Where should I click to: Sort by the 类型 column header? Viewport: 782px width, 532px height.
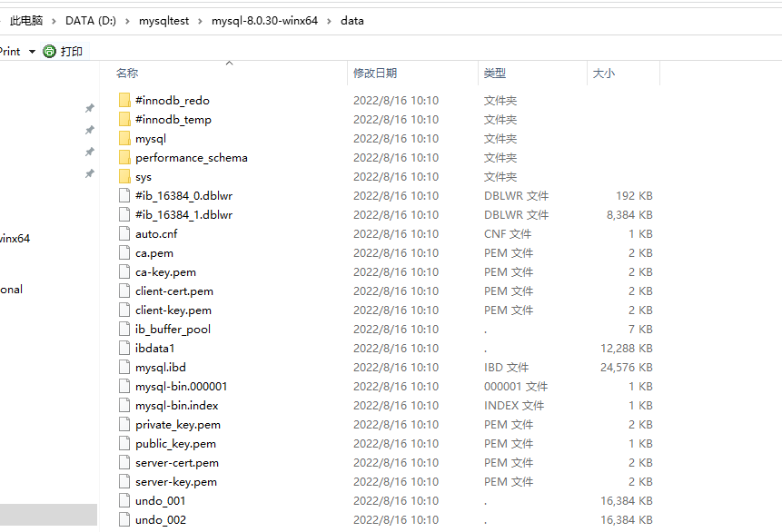pos(495,74)
